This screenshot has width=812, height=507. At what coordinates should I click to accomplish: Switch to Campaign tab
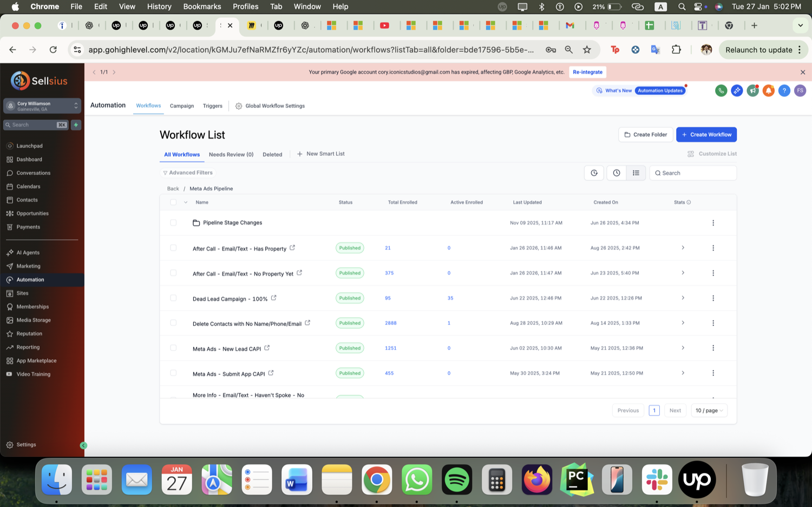pos(182,106)
